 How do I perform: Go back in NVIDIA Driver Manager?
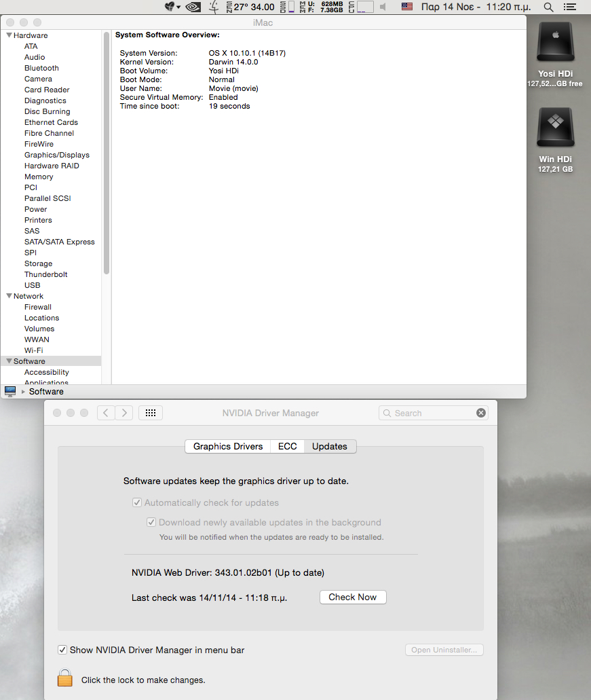click(x=106, y=413)
